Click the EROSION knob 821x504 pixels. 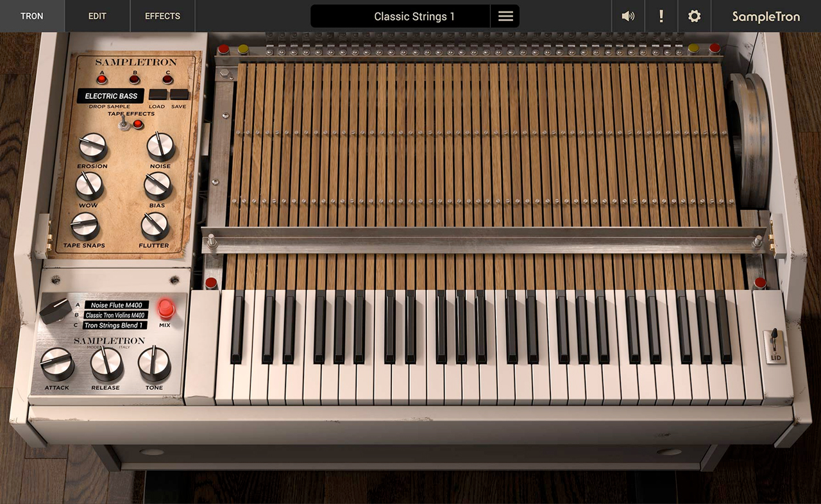click(93, 147)
